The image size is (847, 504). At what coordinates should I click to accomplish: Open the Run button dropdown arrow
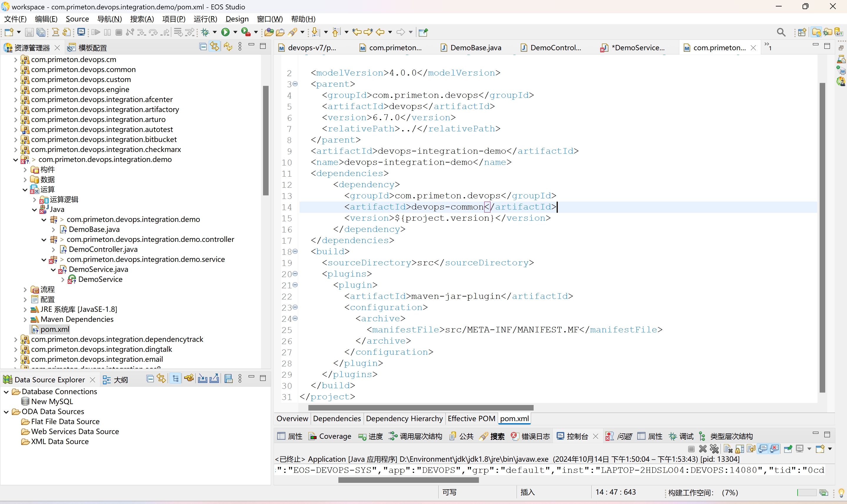click(x=235, y=32)
